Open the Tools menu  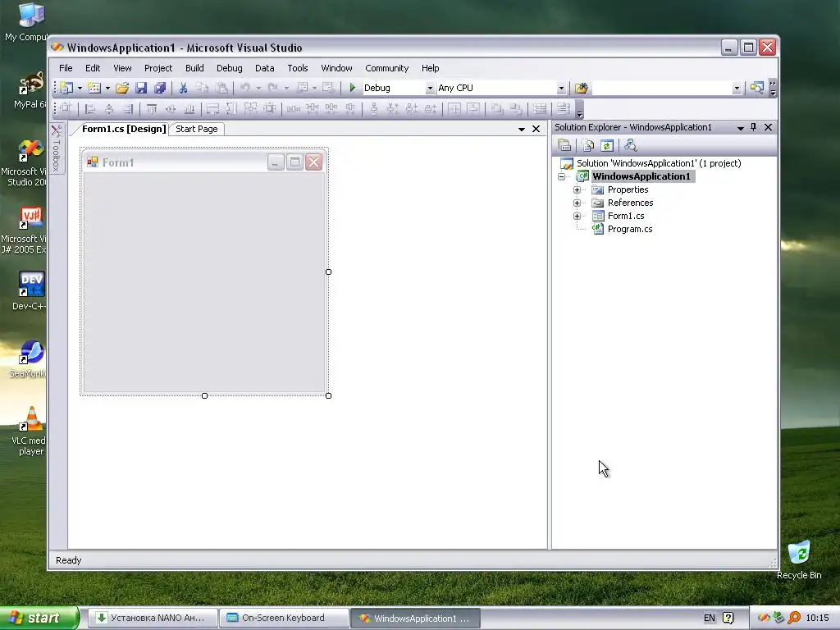(x=297, y=68)
